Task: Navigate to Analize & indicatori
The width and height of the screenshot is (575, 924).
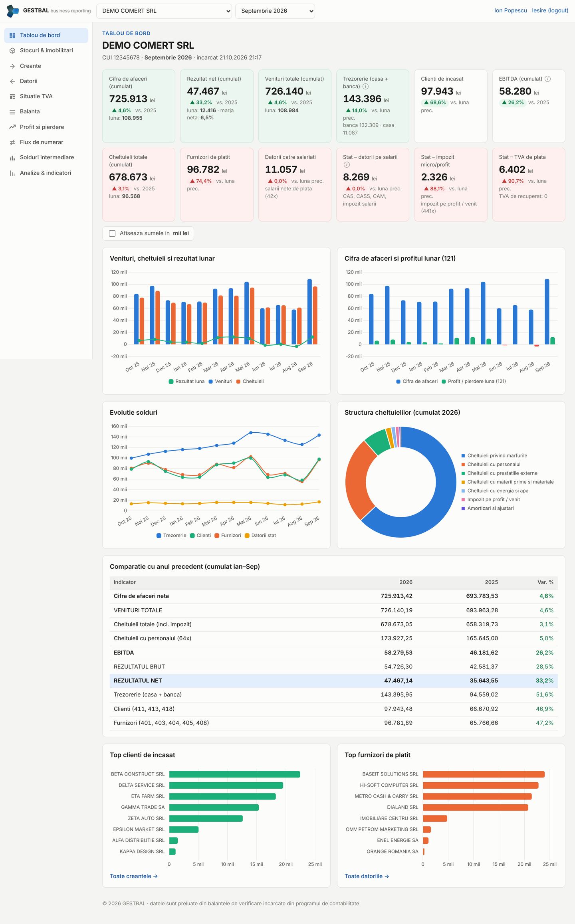Action: pyautogui.click(x=46, y=173)
